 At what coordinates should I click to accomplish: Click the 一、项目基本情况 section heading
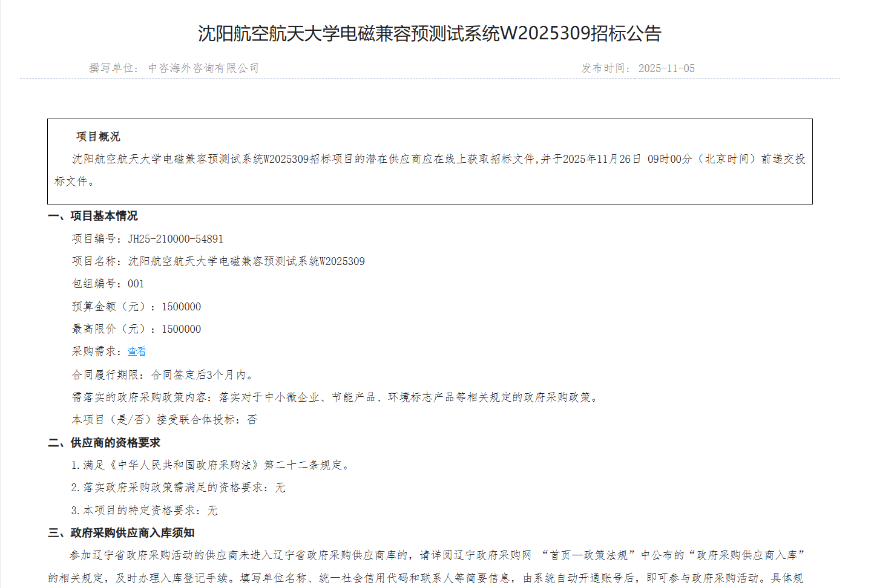pos(93,216)
